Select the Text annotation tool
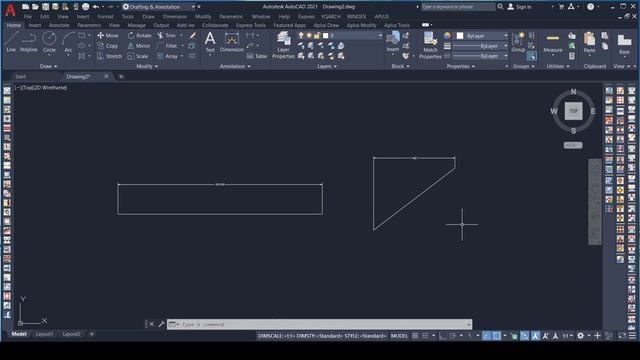The width and height of the screenshot is (640, 360). 210,42
